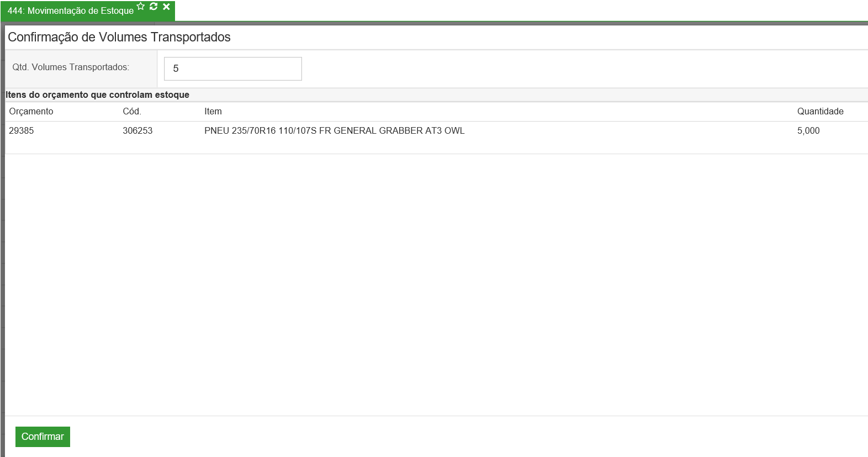Close the Movimentação de Estoque tab

point(166,7)
